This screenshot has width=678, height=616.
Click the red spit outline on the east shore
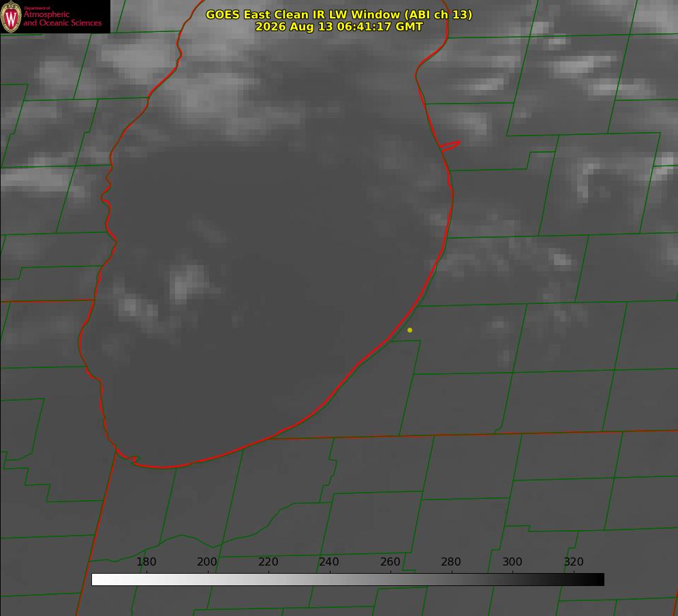click(450, 146)
